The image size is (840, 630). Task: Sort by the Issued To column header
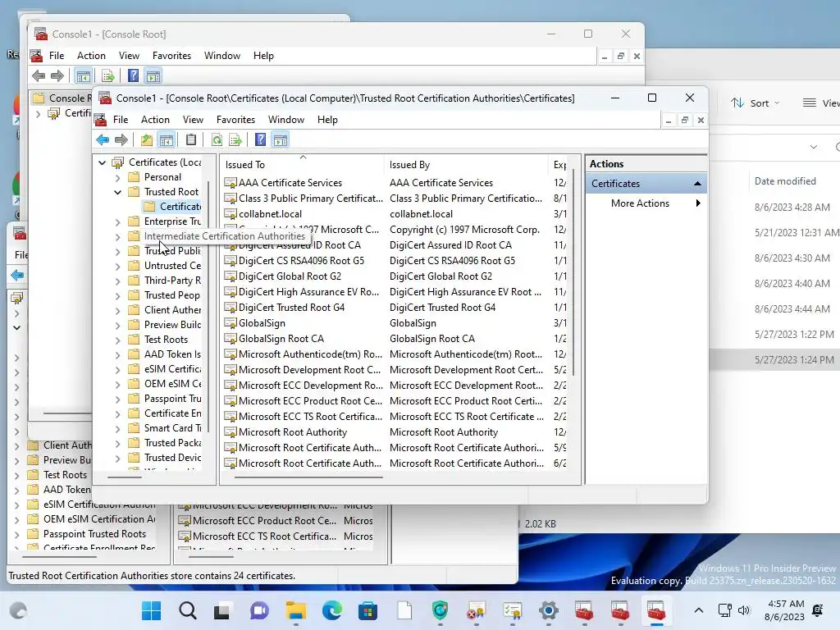pos(302,164)
